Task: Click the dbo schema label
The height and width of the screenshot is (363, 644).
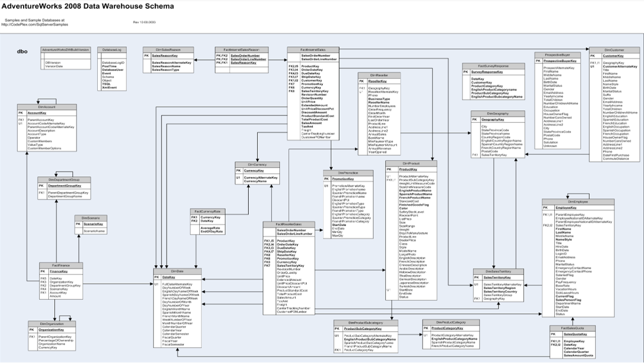Action: tap(22, 52)
